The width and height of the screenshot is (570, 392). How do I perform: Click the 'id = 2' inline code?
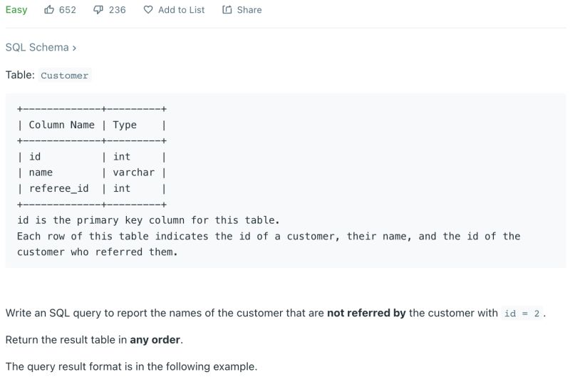[522, 313]
